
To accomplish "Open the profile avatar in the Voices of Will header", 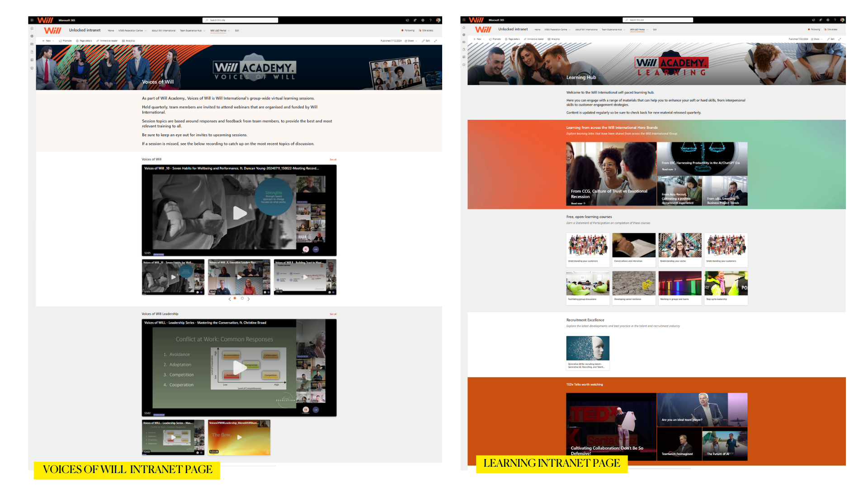I will 438,20.
